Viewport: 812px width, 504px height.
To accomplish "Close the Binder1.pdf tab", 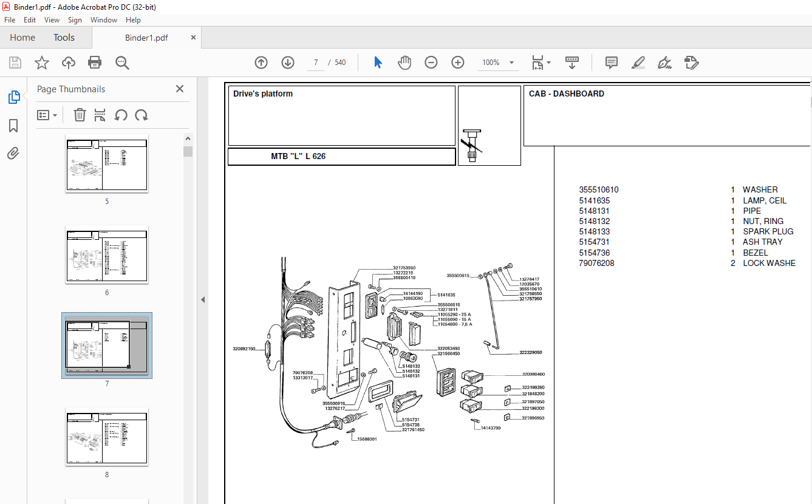I will 194,37.
